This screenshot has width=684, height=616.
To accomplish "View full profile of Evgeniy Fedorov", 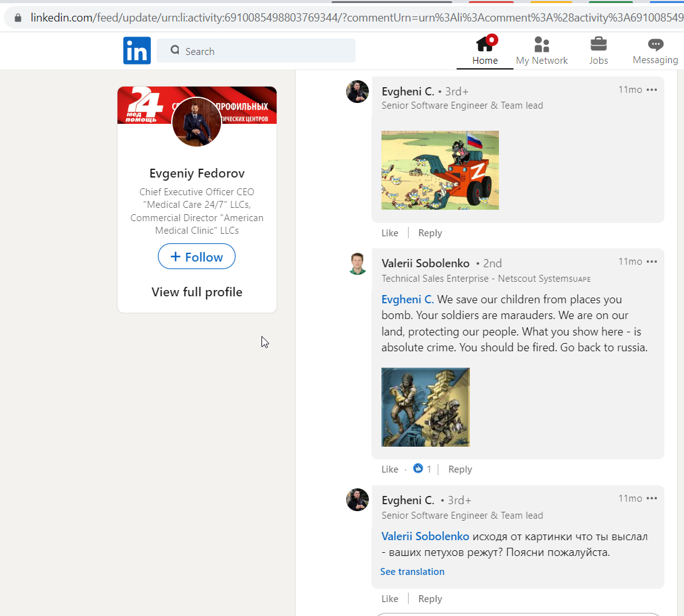I will (x=197, y=292).
